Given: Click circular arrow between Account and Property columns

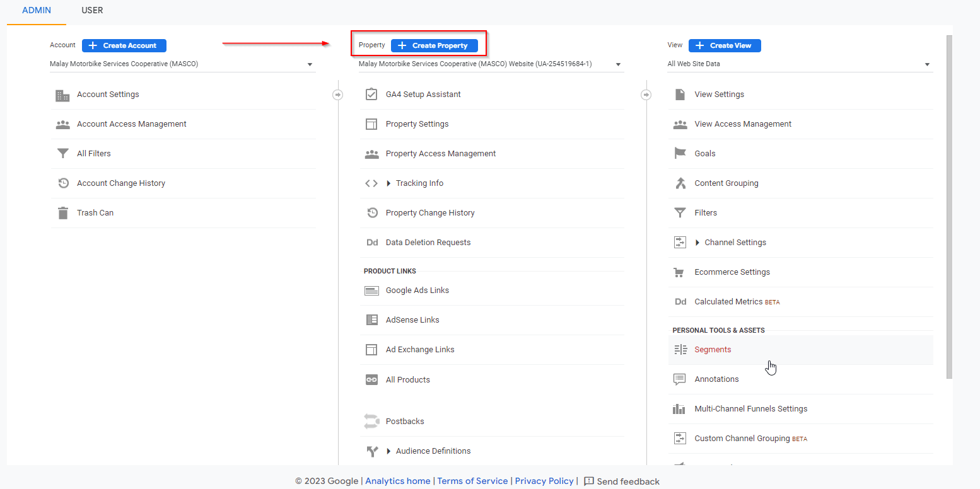Looking at the screenshot, I should pos(338,95).
